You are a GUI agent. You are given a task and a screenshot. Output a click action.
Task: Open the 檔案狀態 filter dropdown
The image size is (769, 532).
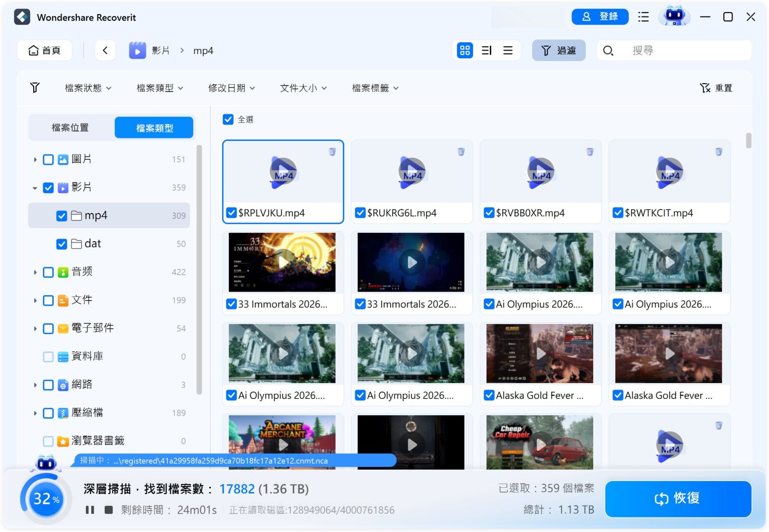point(88,88)
